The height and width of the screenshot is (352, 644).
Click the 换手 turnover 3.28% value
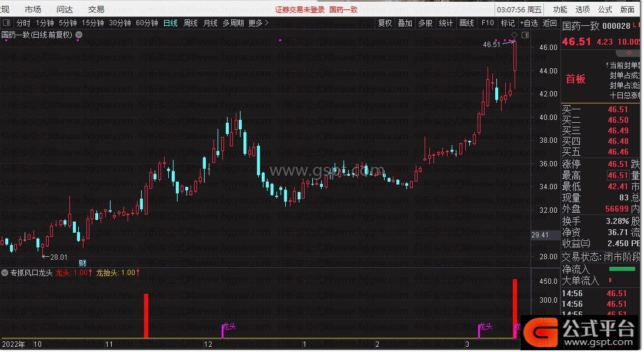(618, 221)
